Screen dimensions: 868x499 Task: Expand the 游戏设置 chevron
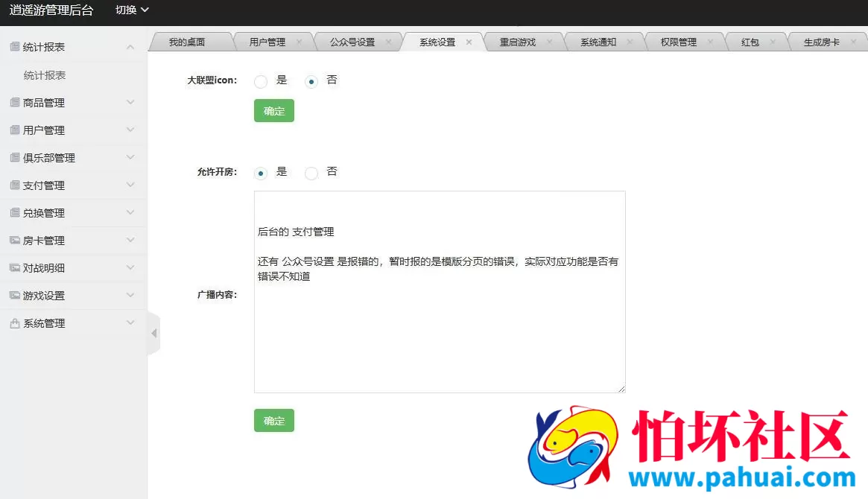[x=130, y=296]
